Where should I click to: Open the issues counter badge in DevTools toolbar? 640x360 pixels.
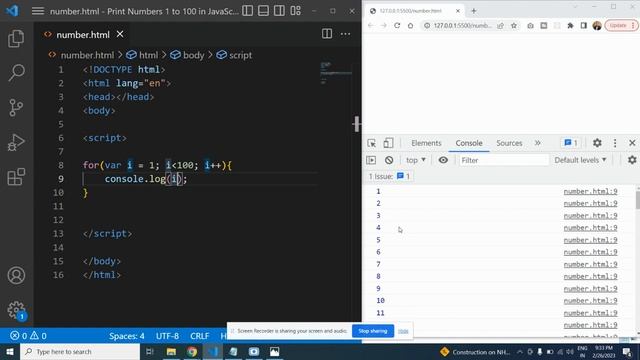tap(571, 143)
